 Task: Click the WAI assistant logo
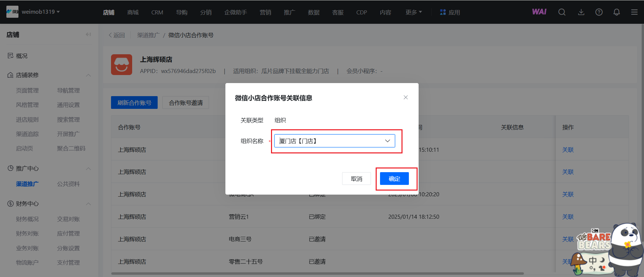coord(539,12)
